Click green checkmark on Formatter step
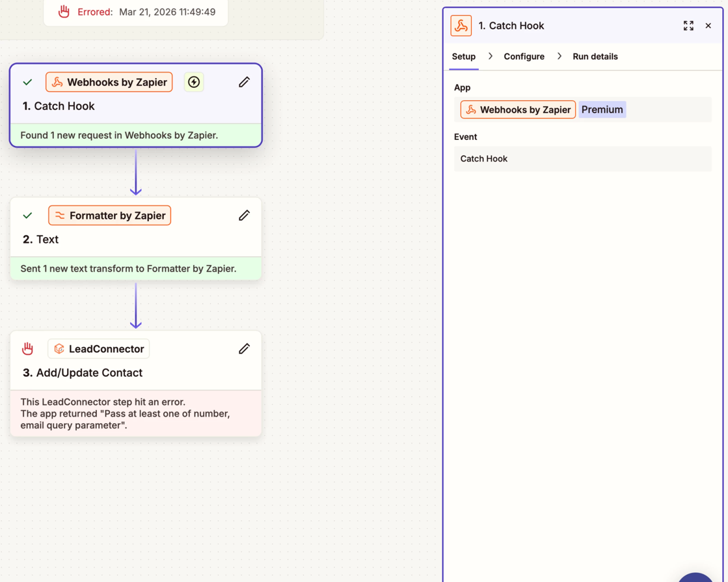728x582 pixels. pyautogui.click(x=27, y=215)
